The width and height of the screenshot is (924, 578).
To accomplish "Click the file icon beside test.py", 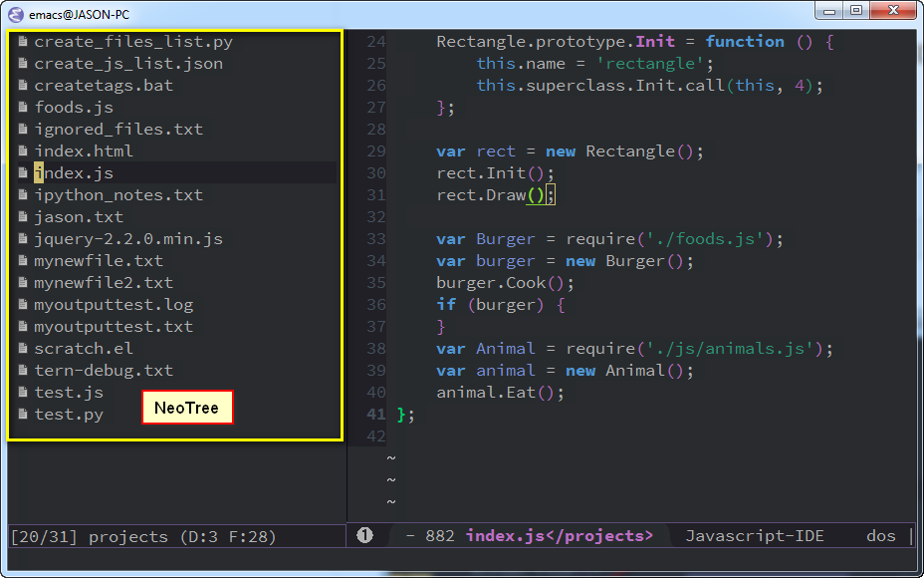I will 23,414.
